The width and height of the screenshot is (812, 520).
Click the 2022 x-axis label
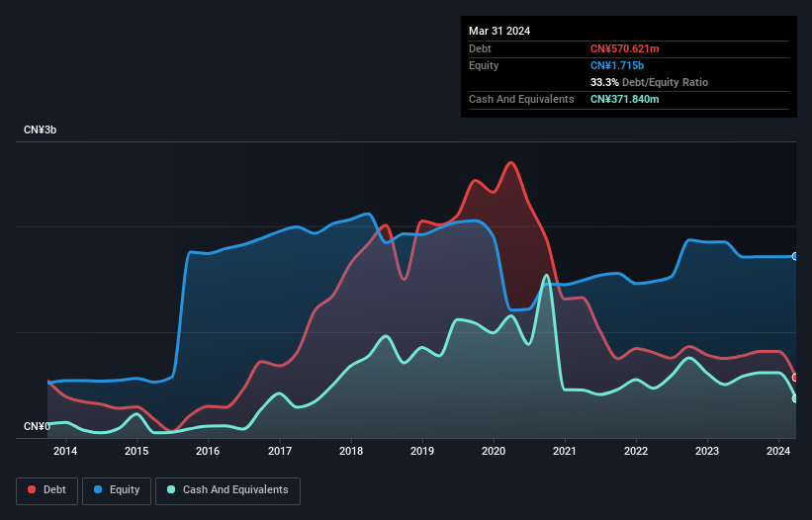point(636,451)
